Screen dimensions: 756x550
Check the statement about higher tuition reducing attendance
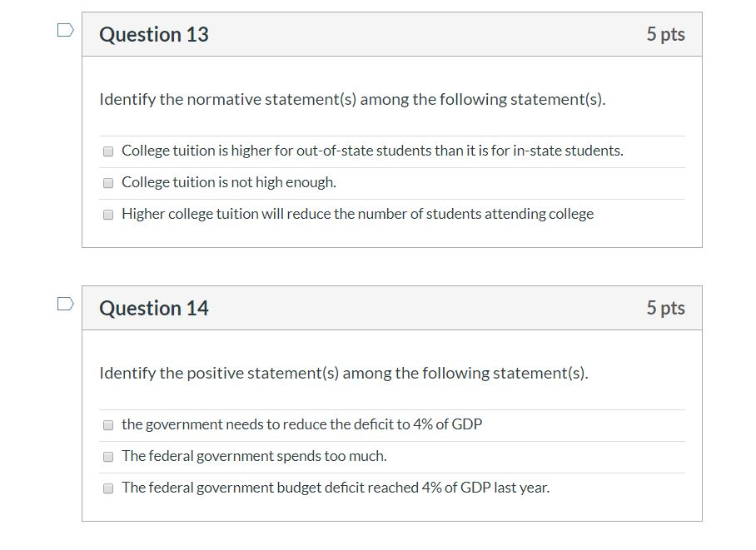point(107,214)
